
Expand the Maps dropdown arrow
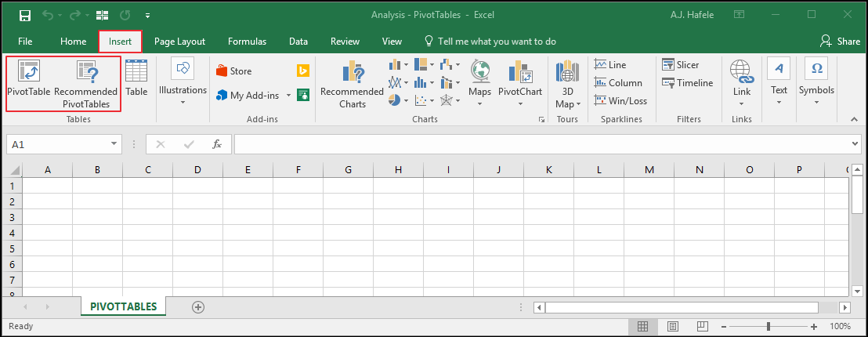480,103
